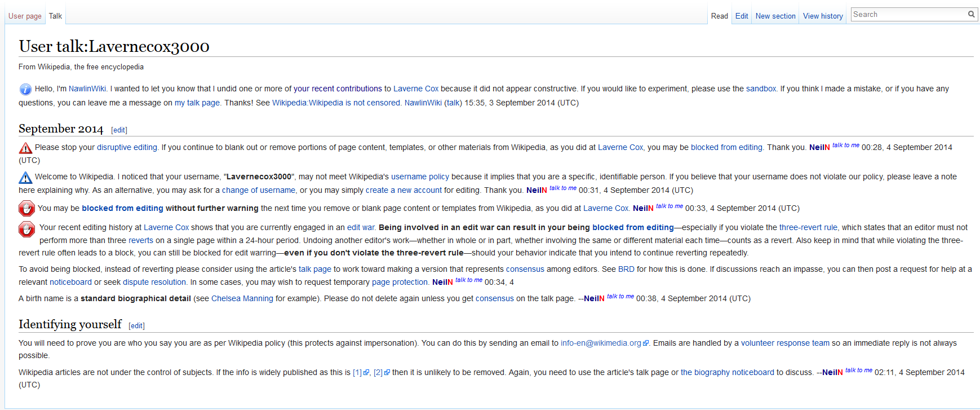The image size is (980, 410).
Task: Open the BRD link
Action: tap(626, 269)
